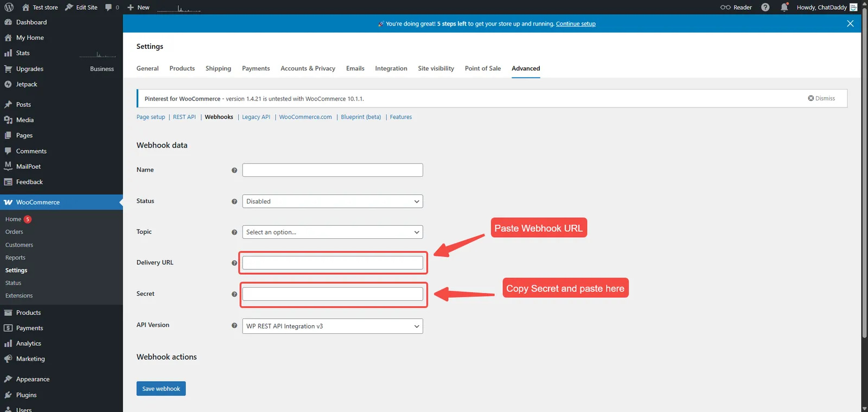Switch to the Integration settings tab
Viewport: 868px width, 412px height.
pos(391,68)
